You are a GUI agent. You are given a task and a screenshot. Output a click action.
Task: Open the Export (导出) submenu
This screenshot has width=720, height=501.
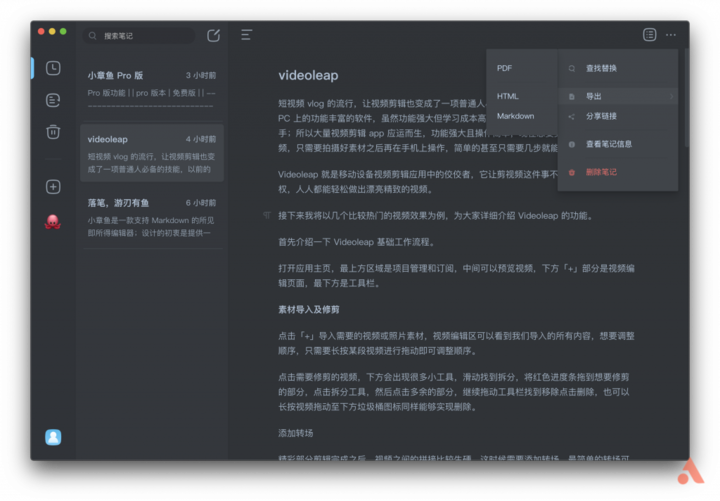[x=618, y=96]
